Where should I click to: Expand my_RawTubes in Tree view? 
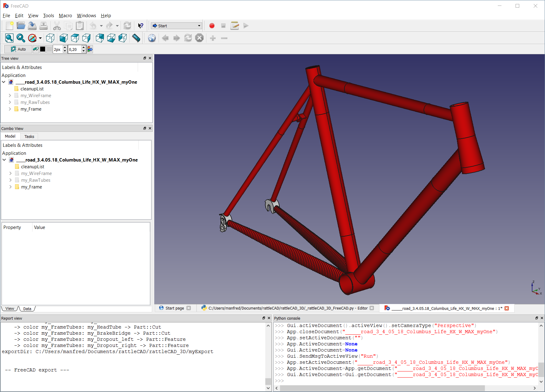pyautogui.click(x=10, y=102)
